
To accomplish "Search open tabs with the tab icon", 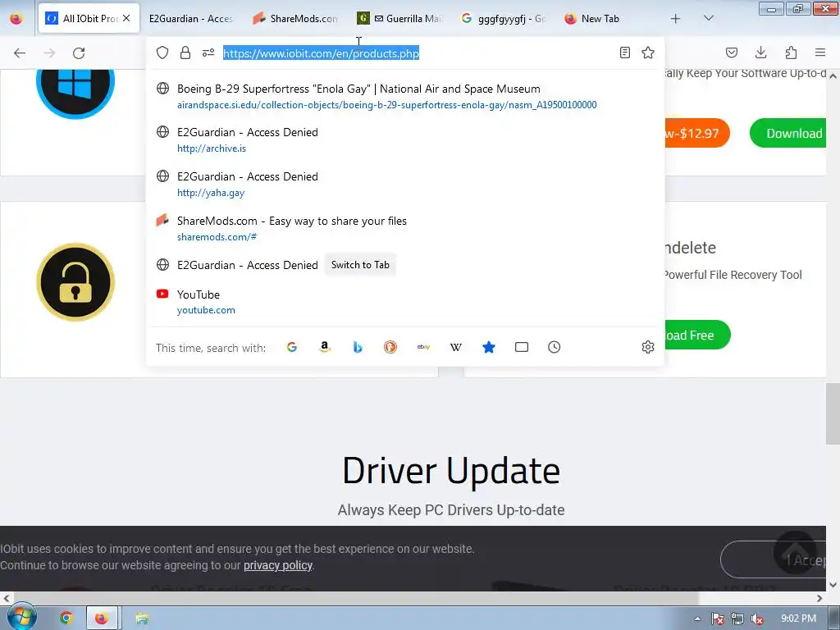I will coord(521,347).
